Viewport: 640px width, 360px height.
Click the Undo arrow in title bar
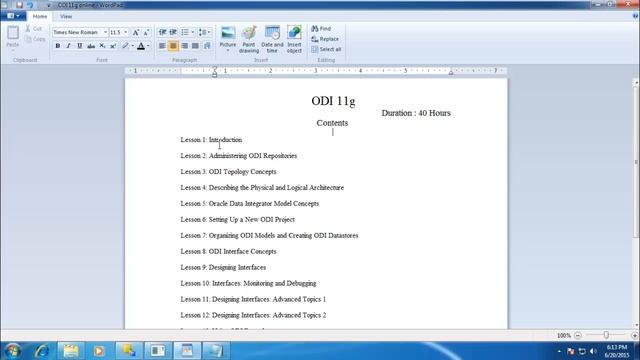click(30, 5)
